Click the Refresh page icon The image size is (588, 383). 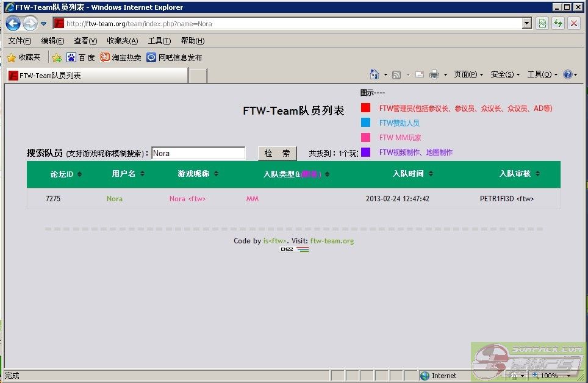(558, 24)
